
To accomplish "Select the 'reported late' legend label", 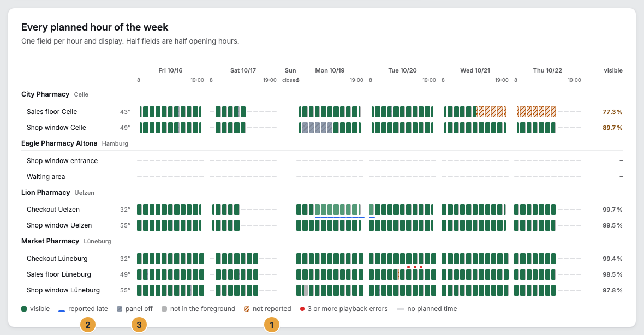I will 88,309.
